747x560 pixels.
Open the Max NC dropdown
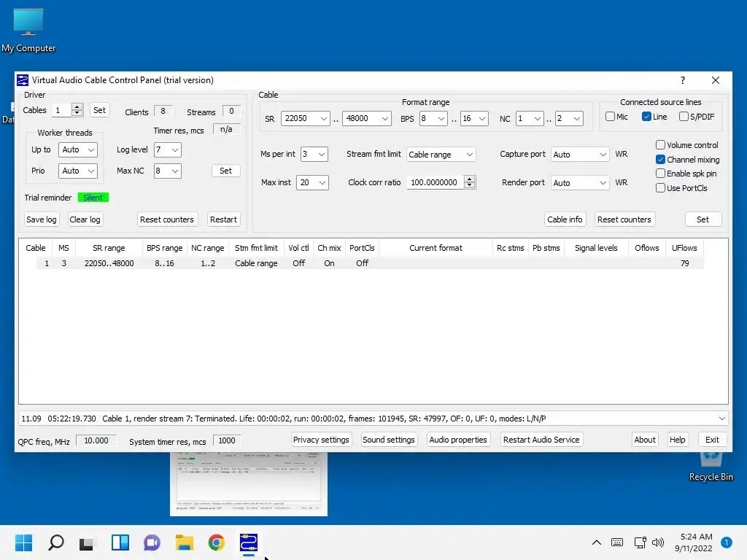pos(167,171)
